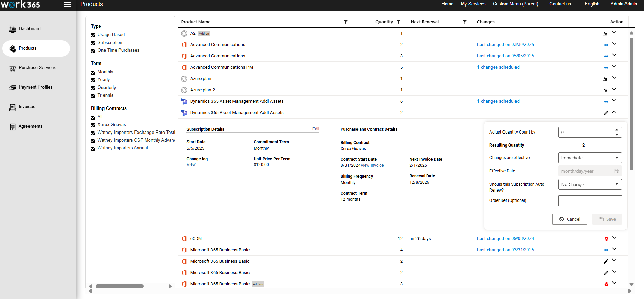This screenshot has height=299, width=644.
Task: Click pending dots icon for Advanced Communications quantity 3
Action: click(x=606, y=56)
